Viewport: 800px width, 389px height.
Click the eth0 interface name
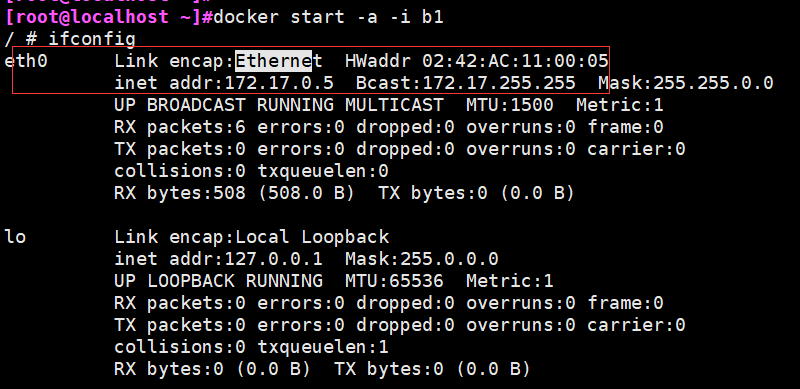pos(26,61)
